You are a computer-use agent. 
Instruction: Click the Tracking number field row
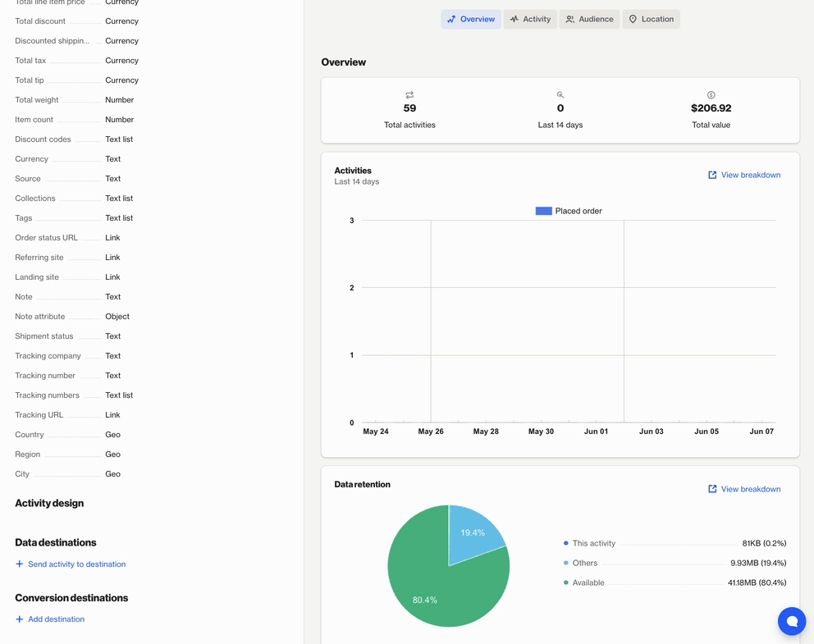pyautogui.click(x=68, y=377)
